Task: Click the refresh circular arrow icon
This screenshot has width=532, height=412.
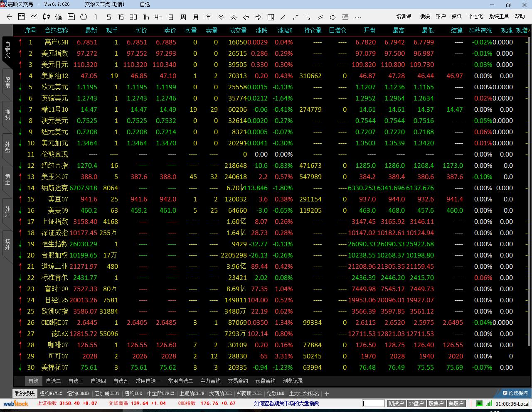Action: click(84, 17)
